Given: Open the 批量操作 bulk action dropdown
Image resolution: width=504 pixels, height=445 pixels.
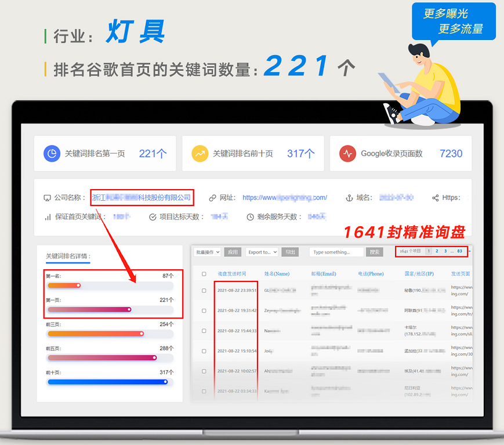Looking at the screenshot, I should [206, 252].
